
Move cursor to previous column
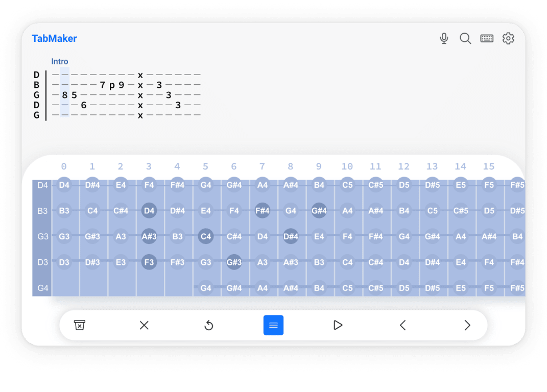tap(402, 325)
